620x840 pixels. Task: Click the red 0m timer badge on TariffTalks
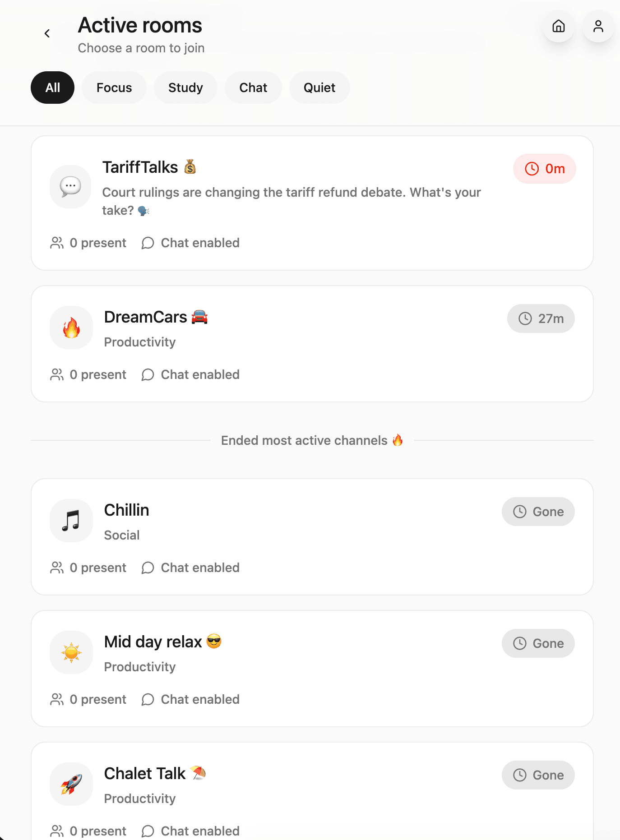point(545,169)
